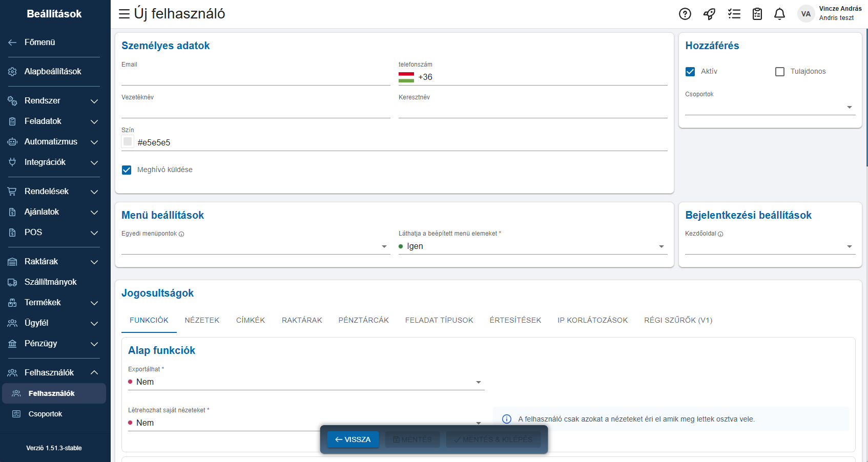Image resolution: width=868 pixels, height=462 pixels.
Task: Open notifications bell icon
Action: point(779,14)
